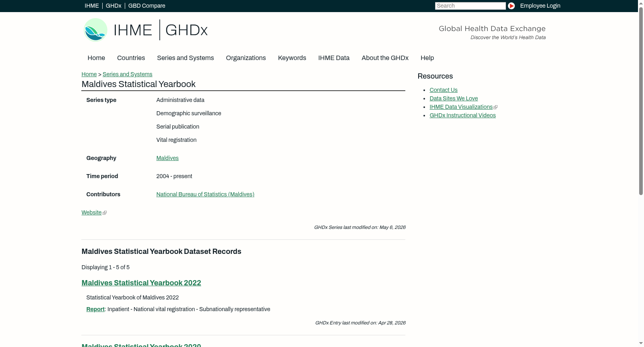Go to Organizations menu item

[246, 58]
